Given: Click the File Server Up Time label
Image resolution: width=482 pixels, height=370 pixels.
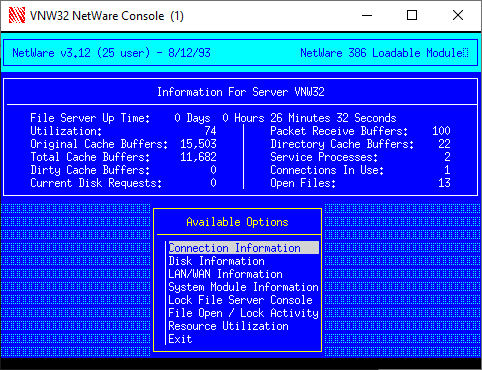Looking at the screenshot, I should pos(90,118).
